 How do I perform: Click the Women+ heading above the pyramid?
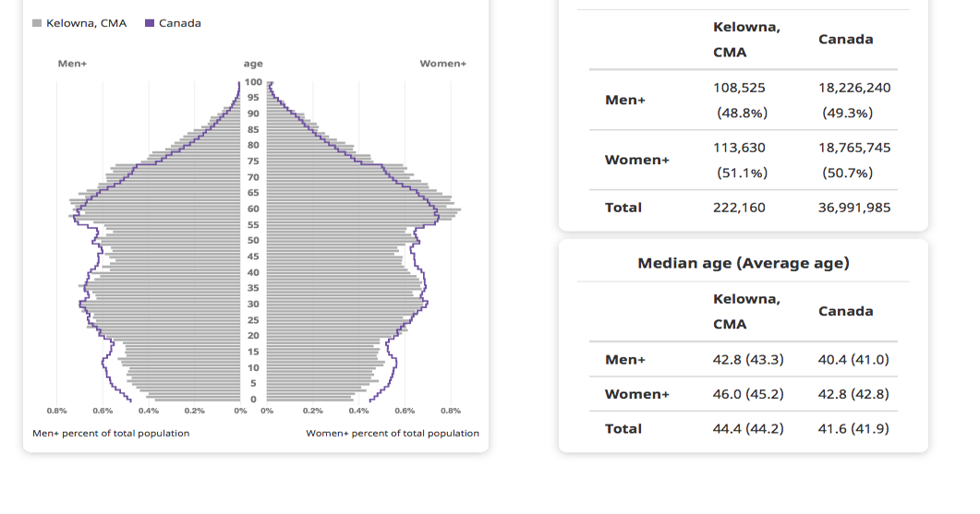(x=442, y=64)
